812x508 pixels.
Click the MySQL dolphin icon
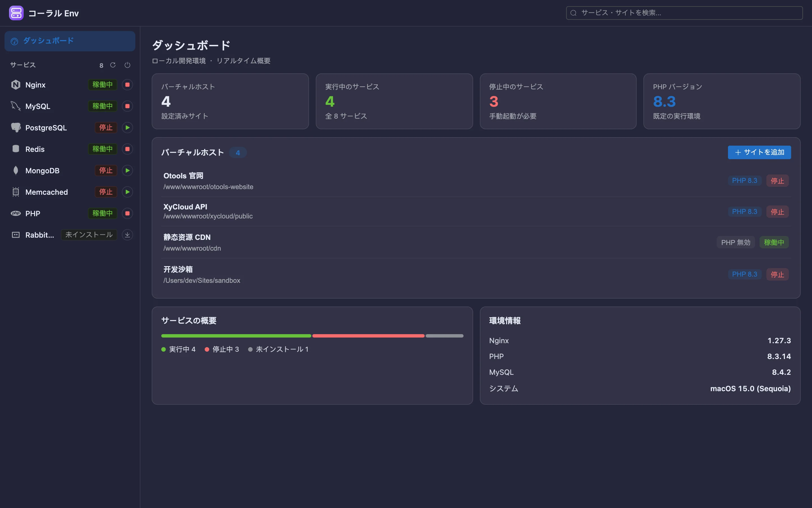[16, 106]
